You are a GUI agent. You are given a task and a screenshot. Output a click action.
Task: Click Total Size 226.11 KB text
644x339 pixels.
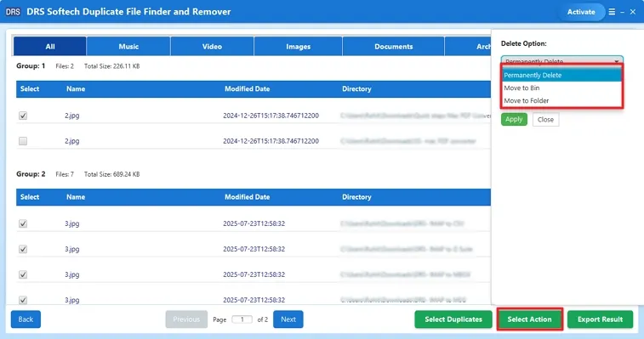click(111, 66)
